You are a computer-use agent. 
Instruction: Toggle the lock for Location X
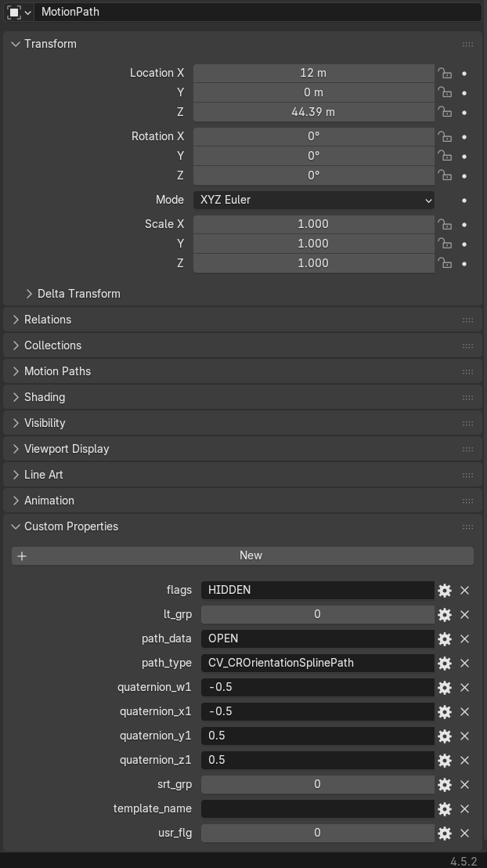[x=445, y=73]
